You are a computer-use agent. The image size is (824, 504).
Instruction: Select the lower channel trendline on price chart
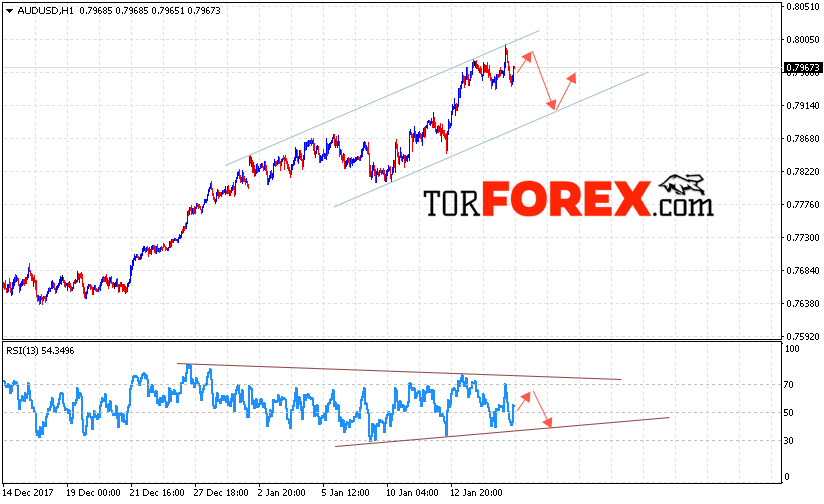tap(491, 139)
